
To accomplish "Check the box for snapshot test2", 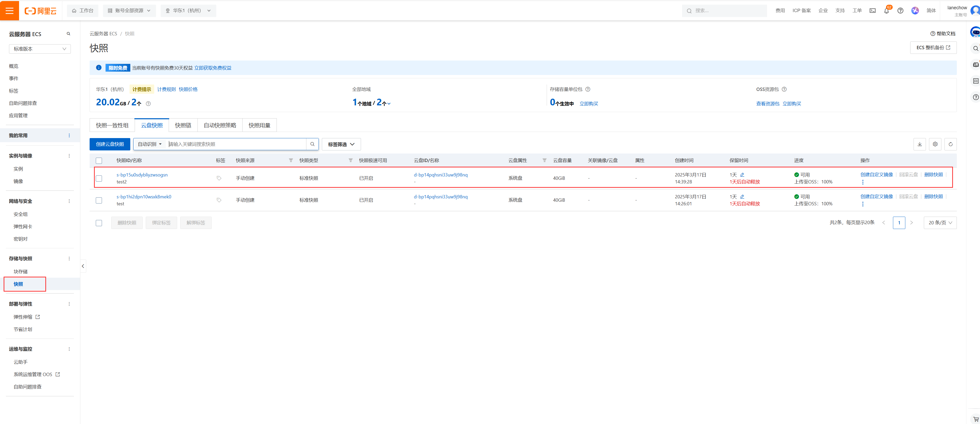I will [99, 178].
